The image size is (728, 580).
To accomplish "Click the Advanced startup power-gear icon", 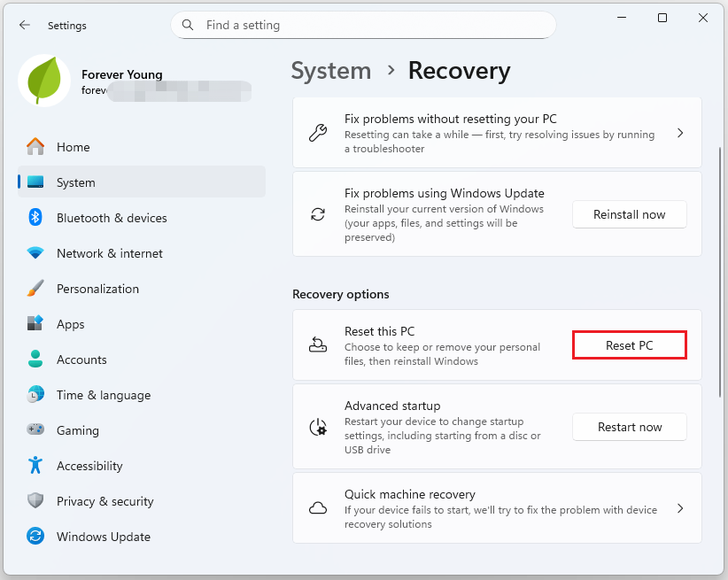I will [318, 427].
